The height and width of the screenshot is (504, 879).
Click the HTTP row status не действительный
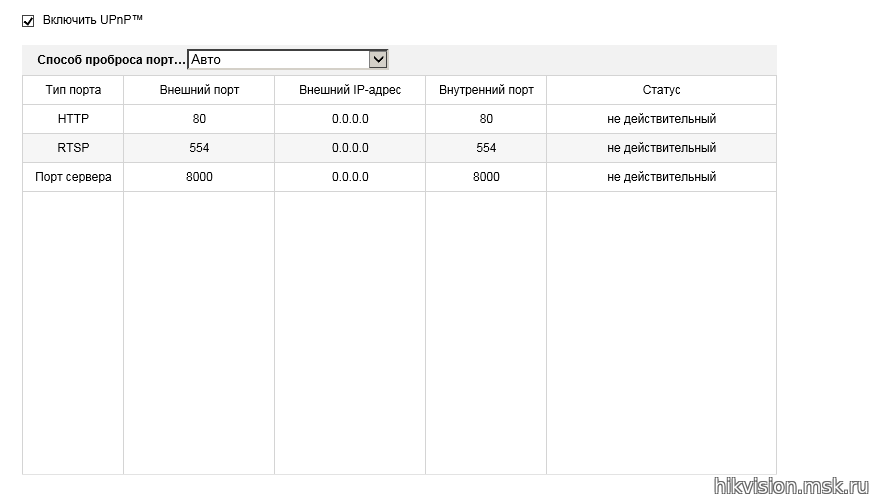pos(661,119)
